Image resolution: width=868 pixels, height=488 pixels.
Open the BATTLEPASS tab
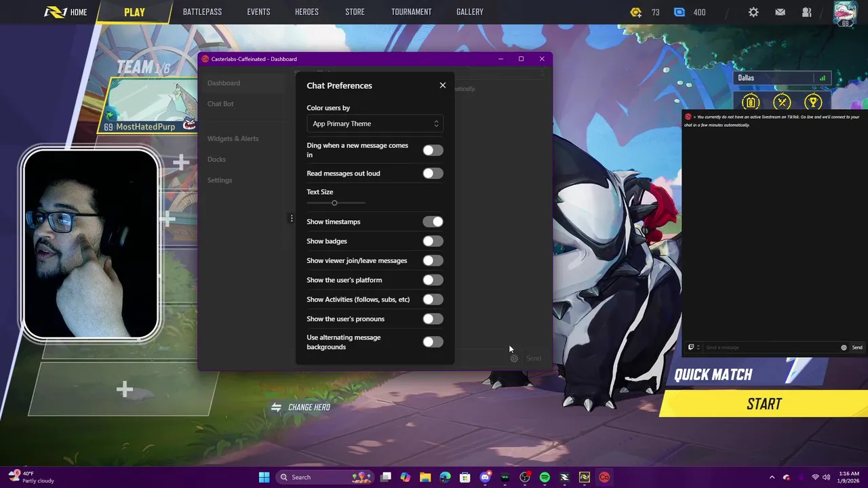pyautogui.click(x=202, y=12)
